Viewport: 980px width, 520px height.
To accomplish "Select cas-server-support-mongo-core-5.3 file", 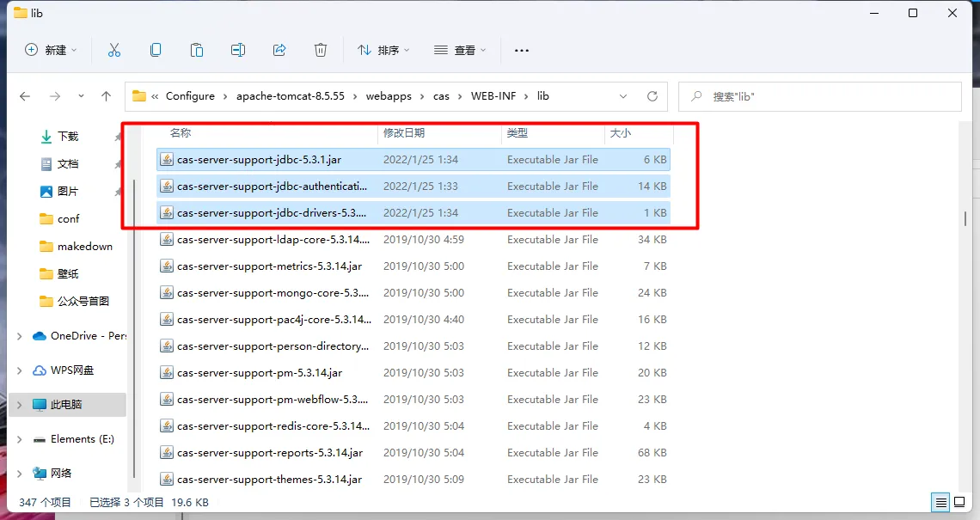I will [413, 293].
